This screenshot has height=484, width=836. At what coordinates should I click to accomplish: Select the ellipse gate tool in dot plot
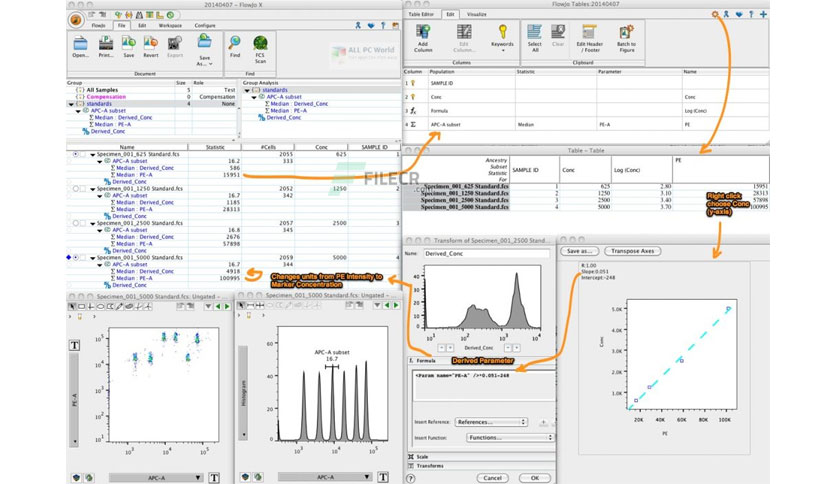coord(100,306)
